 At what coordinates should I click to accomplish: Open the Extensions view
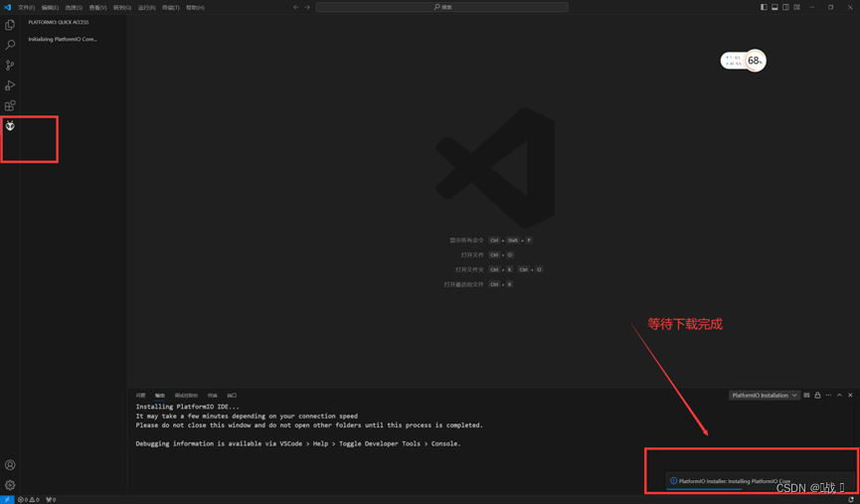10,105
